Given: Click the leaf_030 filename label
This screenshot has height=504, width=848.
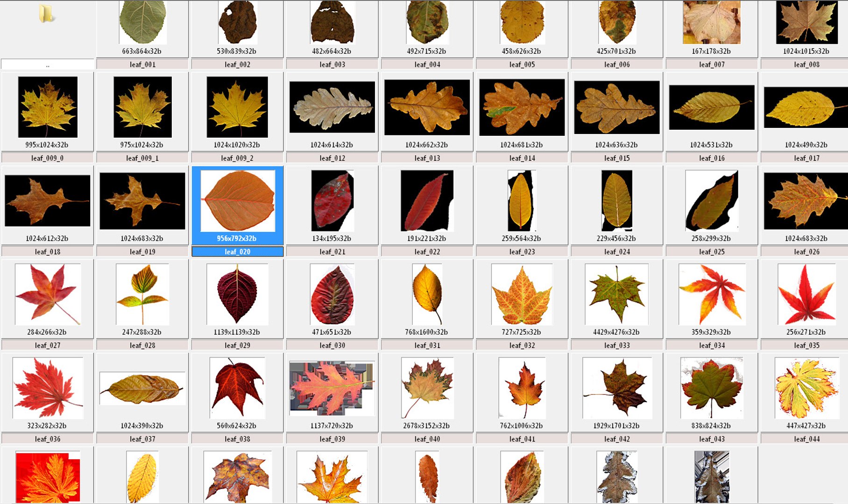Looking at the screenshot, I should [x=332, y=345].
